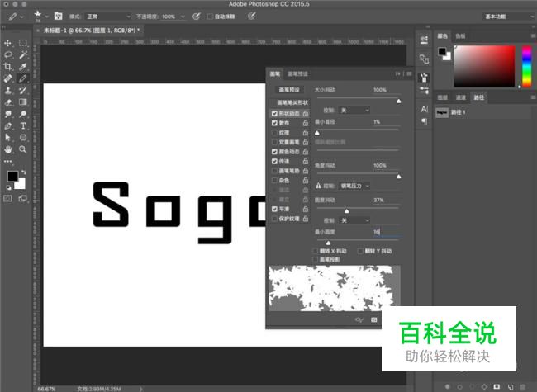Open the tool preset picker arrow beside pencil icon
This screenshot has height=392, width=537.
pos(22,17)
